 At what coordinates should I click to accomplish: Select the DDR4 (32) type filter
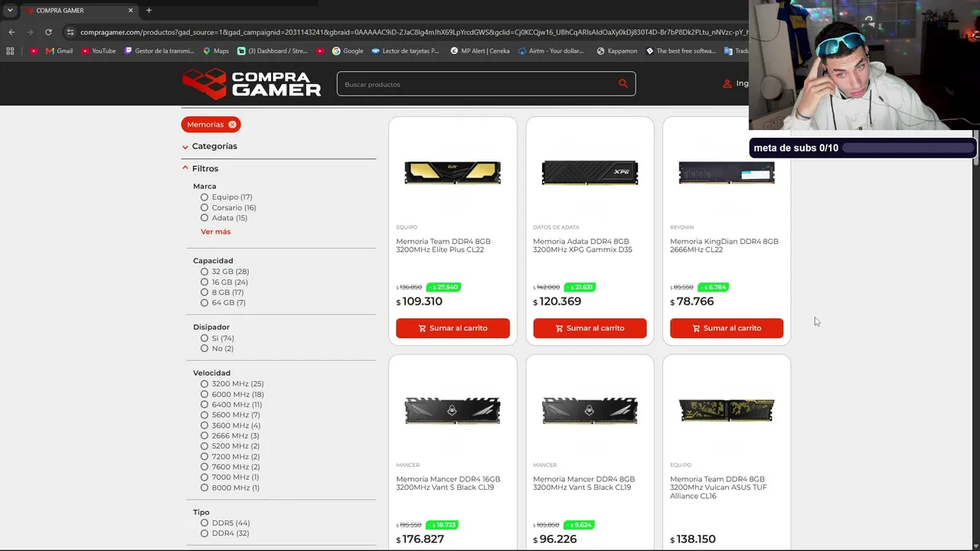pos(204,533)
